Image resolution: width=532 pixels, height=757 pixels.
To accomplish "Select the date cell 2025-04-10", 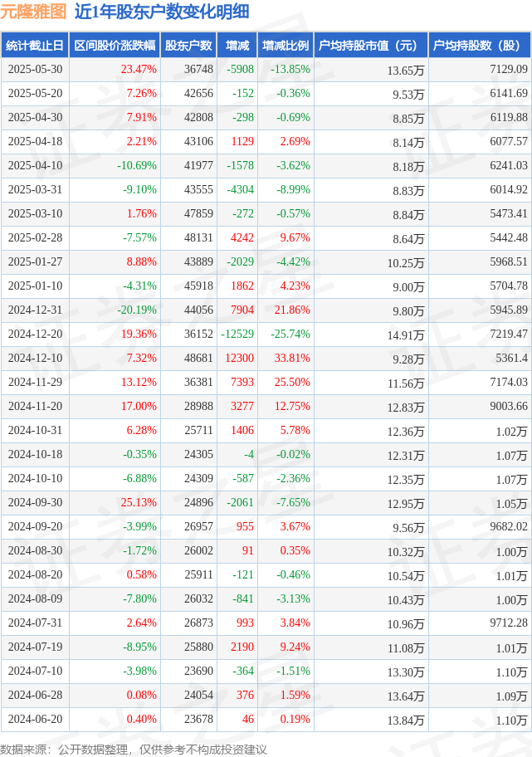I will tap(35, 166).
